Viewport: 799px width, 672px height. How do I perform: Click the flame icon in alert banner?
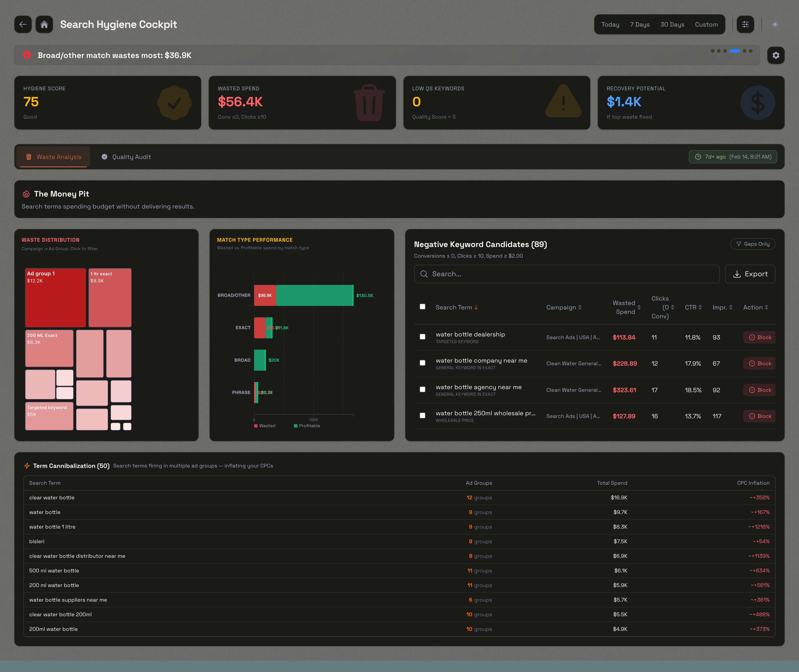(27, 55)
